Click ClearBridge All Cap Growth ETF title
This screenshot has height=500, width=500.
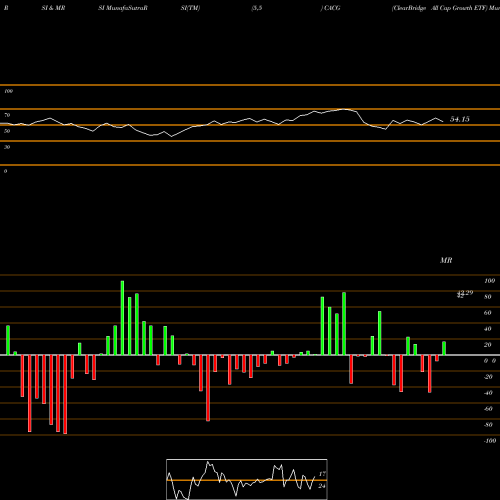[440, 8]
